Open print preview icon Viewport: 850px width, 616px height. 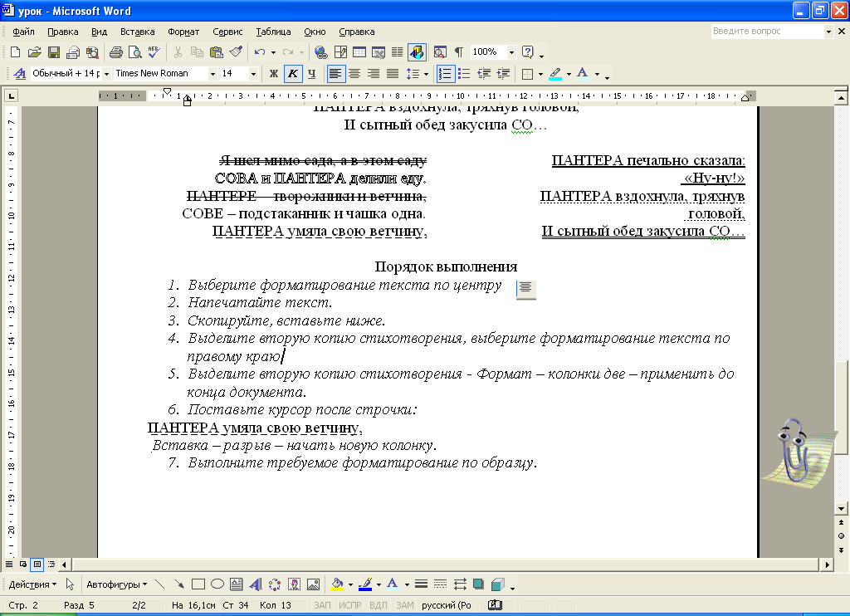[x=135, y=52]
